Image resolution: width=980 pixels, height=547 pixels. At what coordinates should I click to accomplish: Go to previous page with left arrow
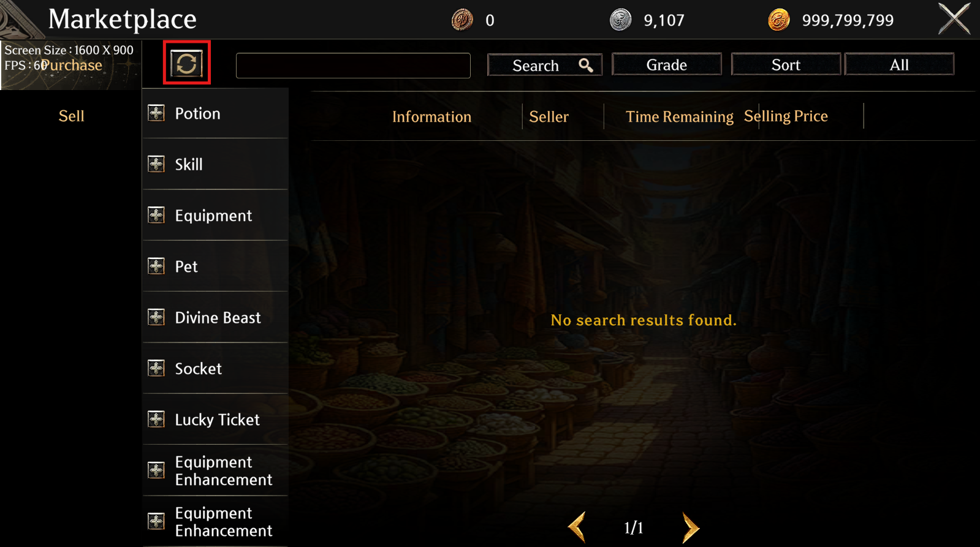[577, 527]
